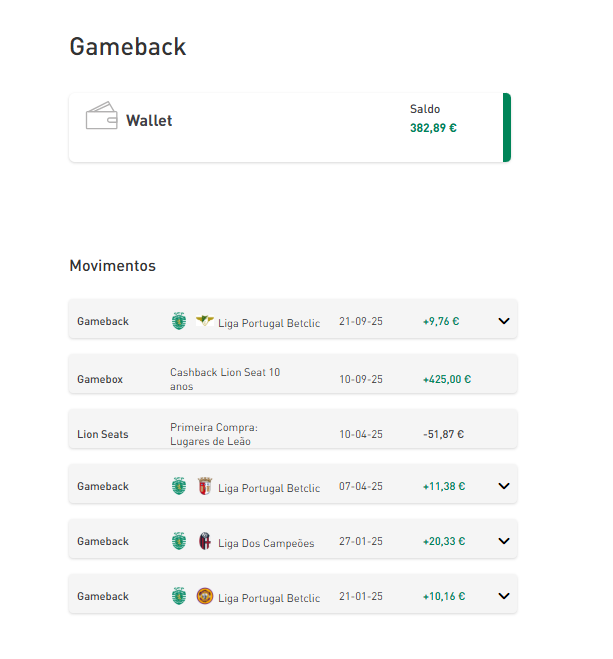Viewport: 613px width, 659px height.
Task: Click the wallet icon
Action: [101, 116]
